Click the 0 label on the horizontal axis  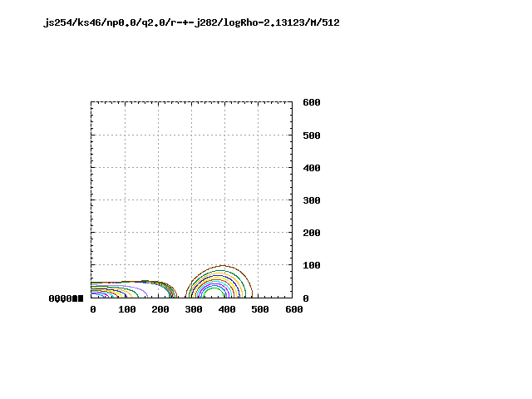tap(93, 309)
